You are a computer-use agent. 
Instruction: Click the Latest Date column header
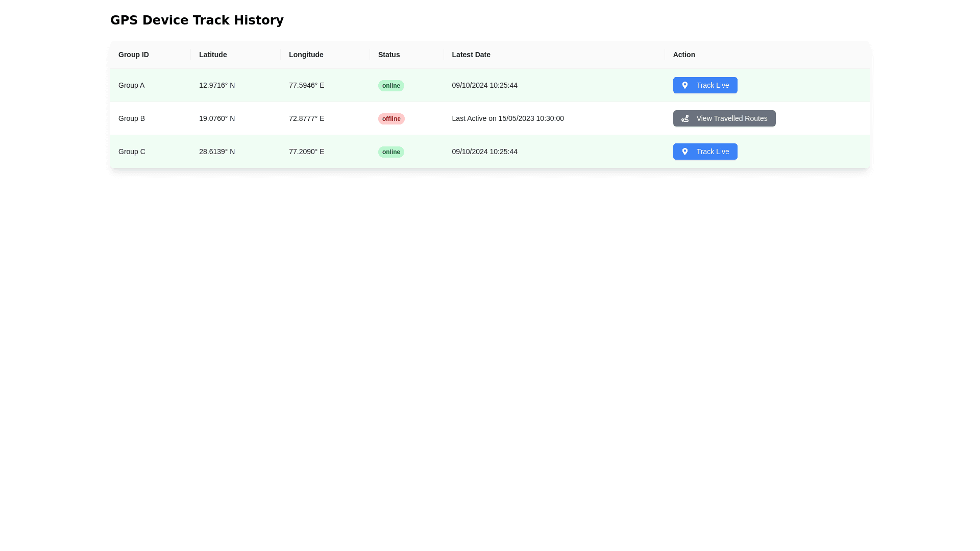(471, 55)
